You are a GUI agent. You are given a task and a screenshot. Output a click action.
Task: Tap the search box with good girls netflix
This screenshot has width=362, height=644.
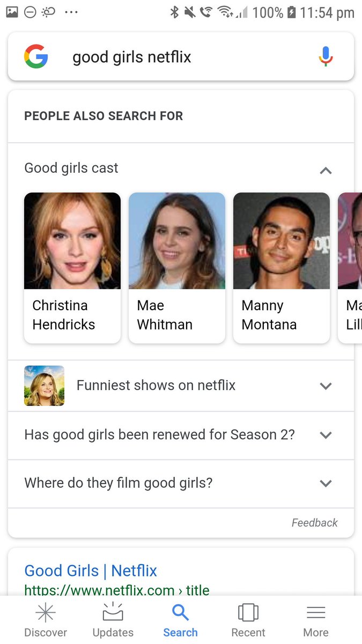point(181,57)
